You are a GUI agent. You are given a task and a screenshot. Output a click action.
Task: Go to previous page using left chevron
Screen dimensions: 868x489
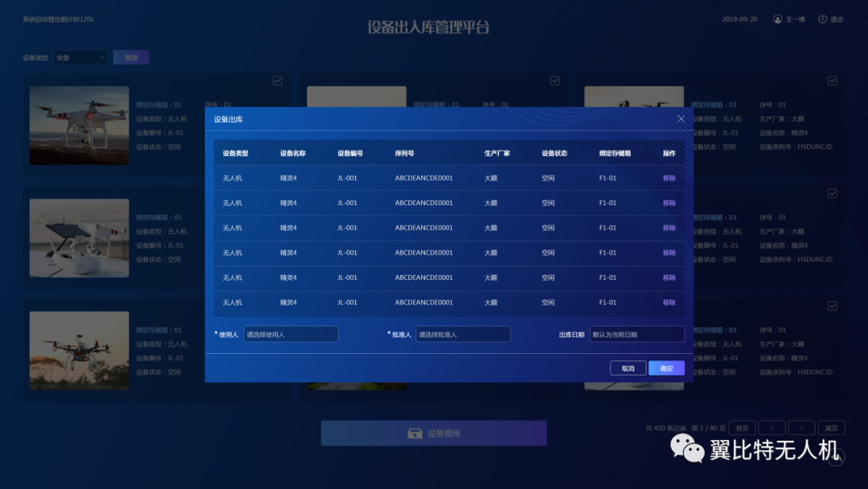coord(772,428)
